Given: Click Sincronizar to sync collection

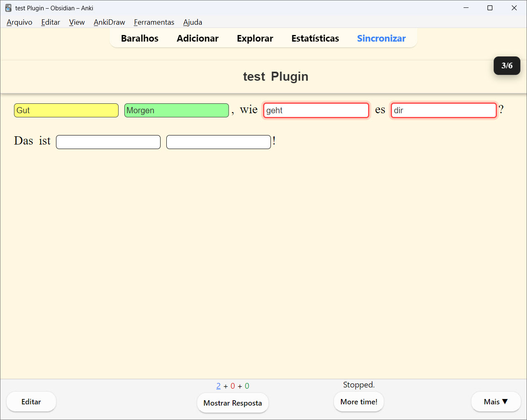Looking at the screenshot, I should coord(381,38).
